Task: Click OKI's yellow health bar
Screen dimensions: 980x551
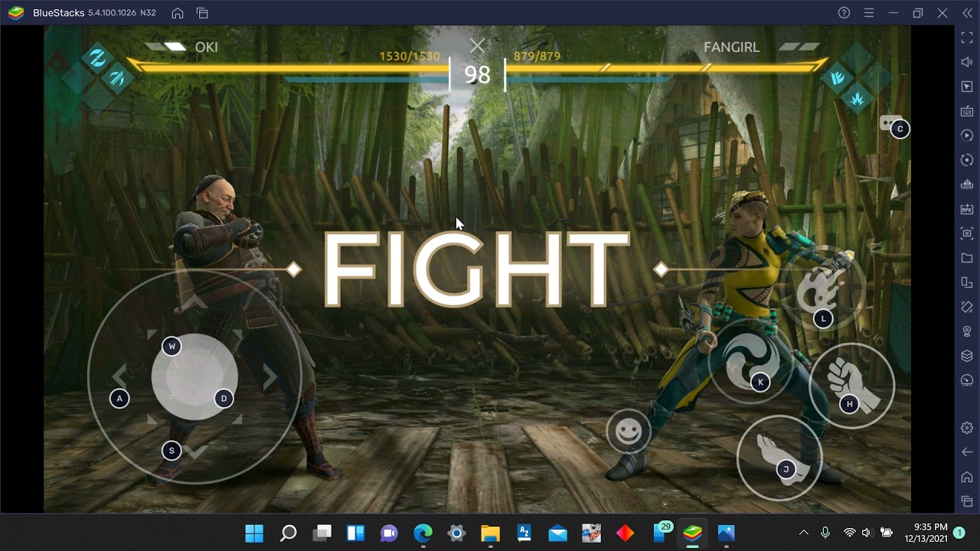Action: [x=289, y=67]
